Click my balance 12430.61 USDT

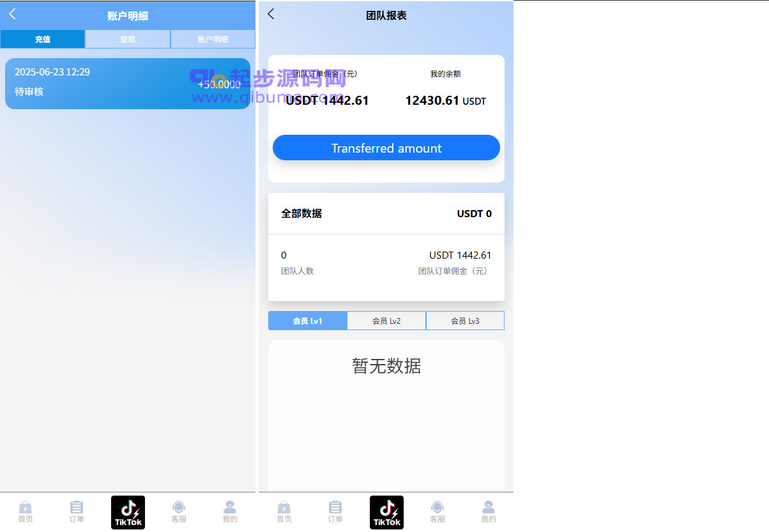click(446, 100)
